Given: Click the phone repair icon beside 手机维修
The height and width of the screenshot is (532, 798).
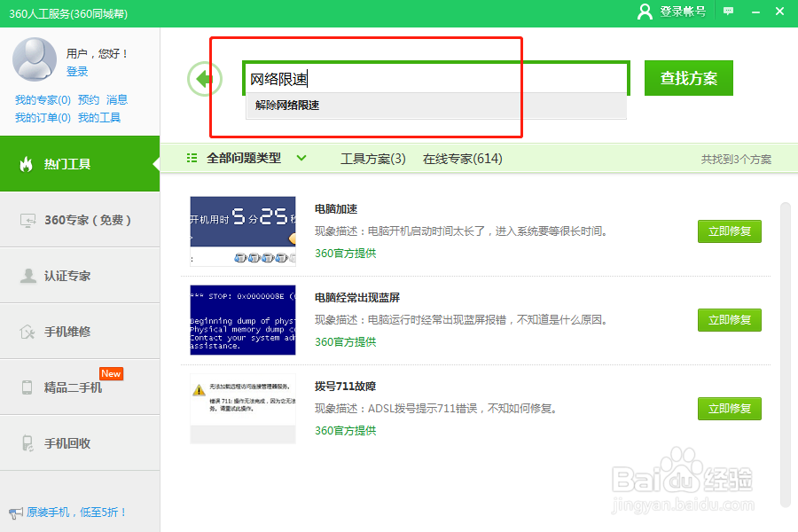Looking at the screenshot, I should tap(27, 332).
